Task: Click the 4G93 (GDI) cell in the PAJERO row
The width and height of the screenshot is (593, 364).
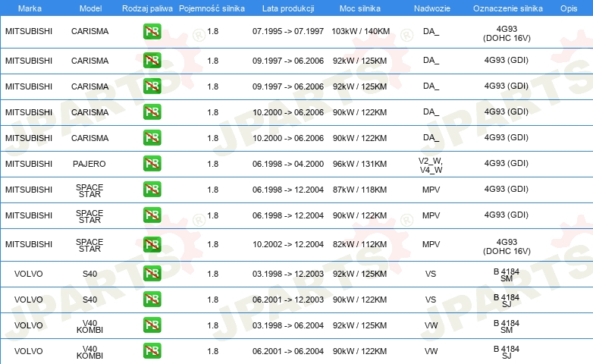Action: coord(507,164)
